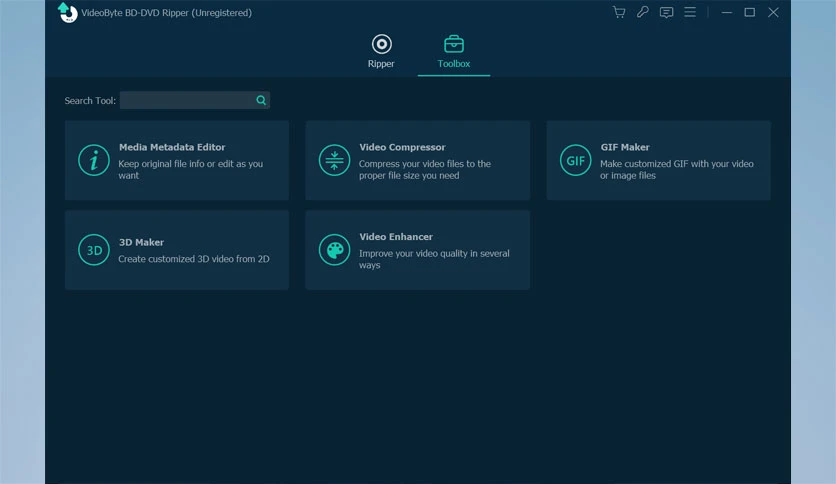Click the 'Search Tool:' label
The image size is (836, 484).
tap(90, 101)
